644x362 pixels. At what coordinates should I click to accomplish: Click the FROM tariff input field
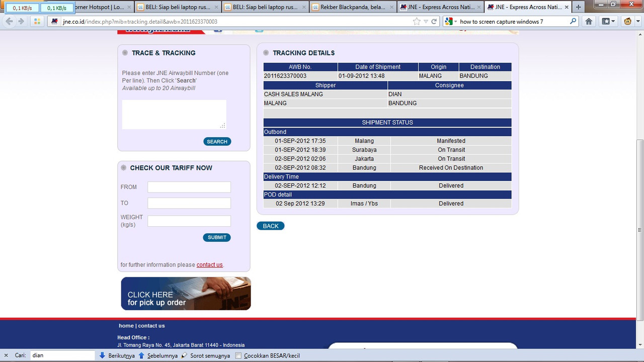pos(189,187)
